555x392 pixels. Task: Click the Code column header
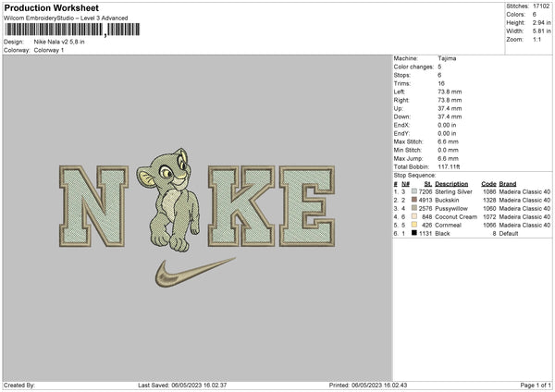tap(488, 184)
